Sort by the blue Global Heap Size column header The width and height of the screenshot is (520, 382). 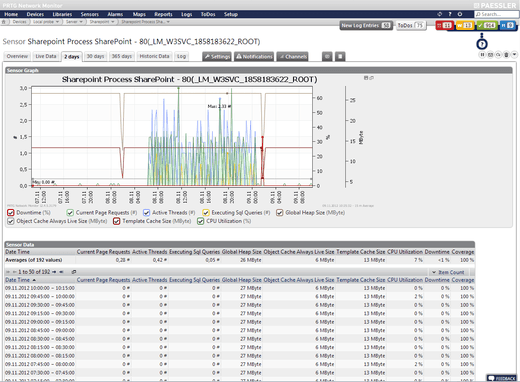(242, 280)
